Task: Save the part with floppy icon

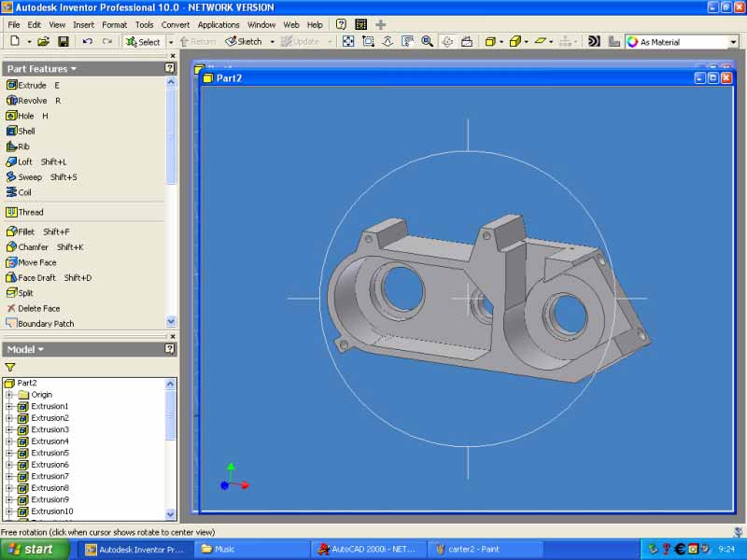Action: 63,41
